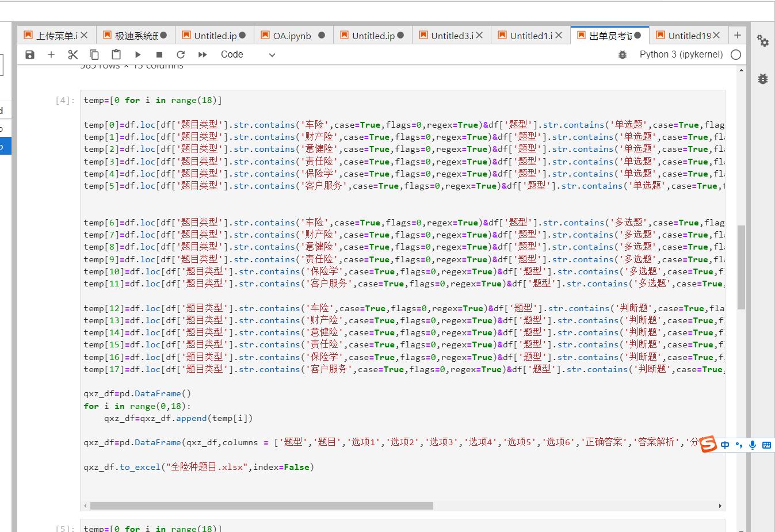
Task: Switch to the OA.ipynb tab
Action: 287,35
